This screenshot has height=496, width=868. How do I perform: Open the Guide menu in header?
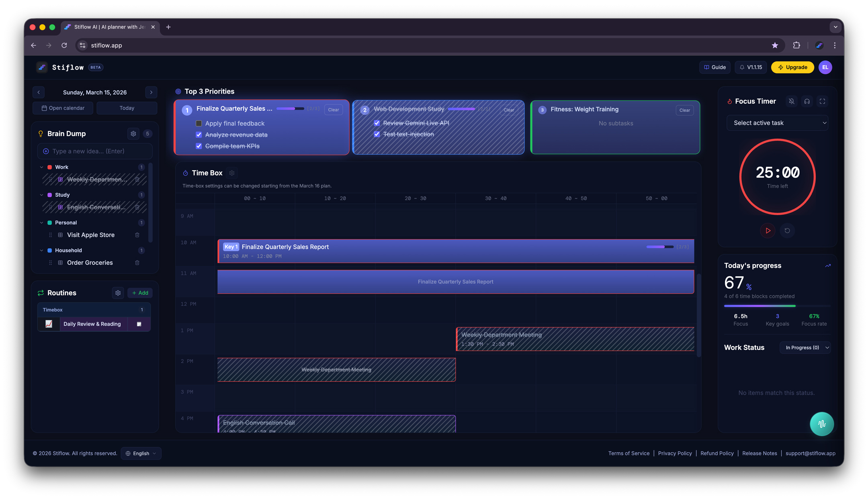(715, 67)
